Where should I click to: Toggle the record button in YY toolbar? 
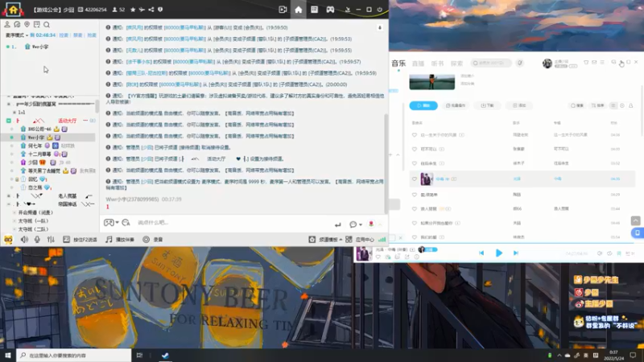[152, 239]
